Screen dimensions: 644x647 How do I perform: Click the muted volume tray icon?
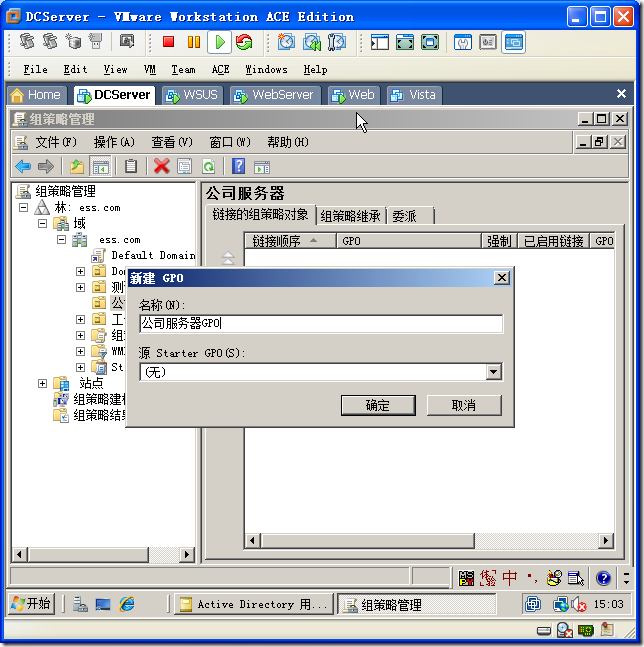point(578,604)
